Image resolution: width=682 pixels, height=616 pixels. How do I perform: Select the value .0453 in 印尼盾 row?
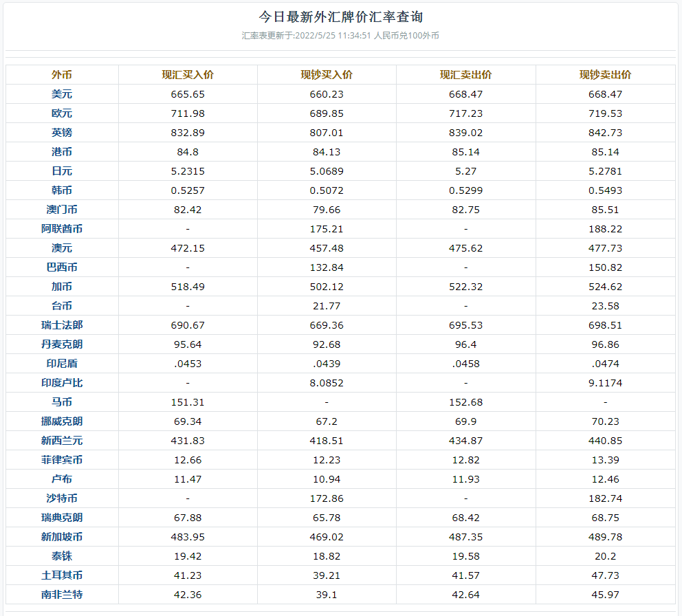click(188, 363)
